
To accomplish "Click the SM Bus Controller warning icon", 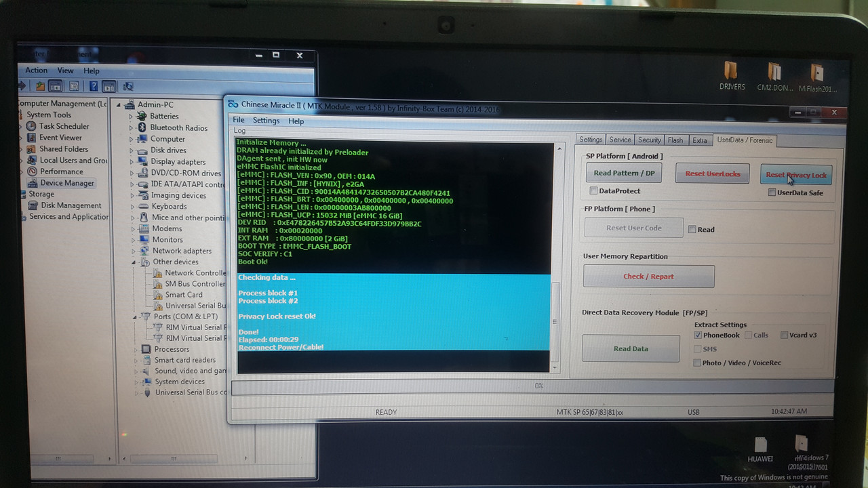I will (157, 284).
